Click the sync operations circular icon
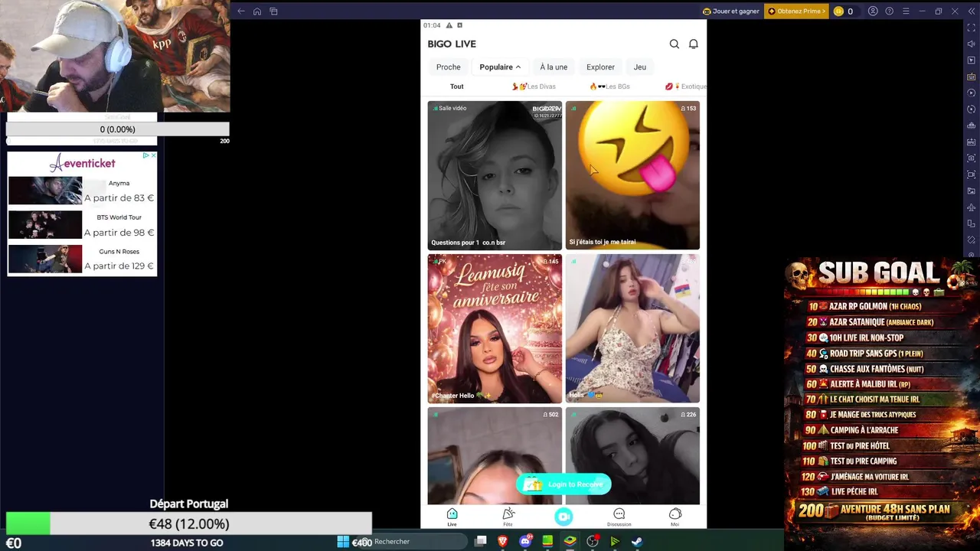The image size is (980, 551). (x=971, y=109)
